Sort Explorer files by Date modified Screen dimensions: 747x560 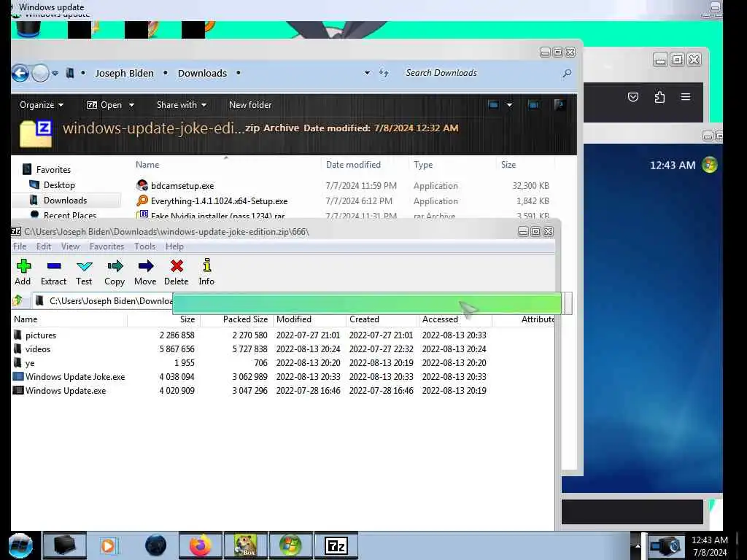[x=354, y=165]
